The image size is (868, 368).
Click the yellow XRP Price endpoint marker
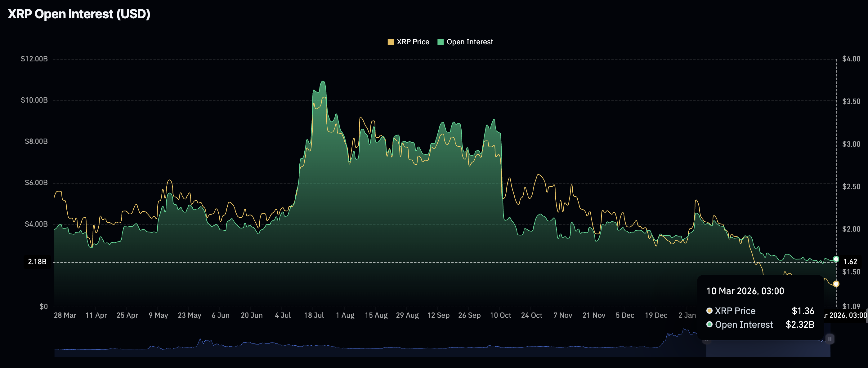pos(836,284)
